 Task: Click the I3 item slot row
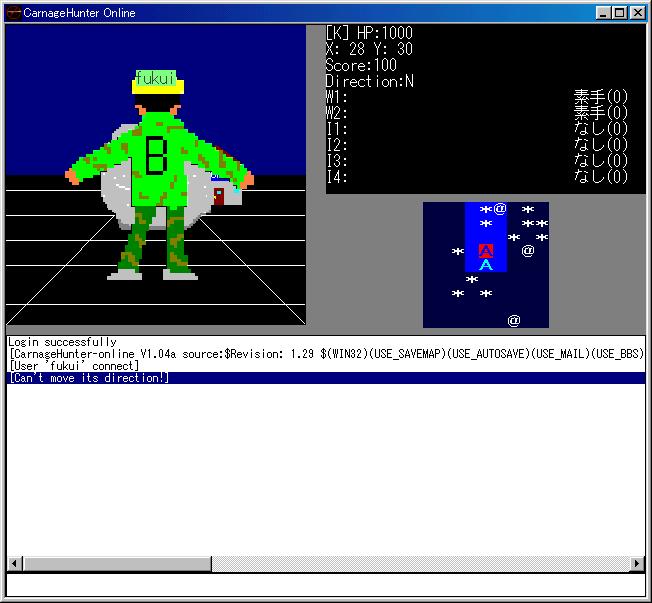click(477, 161)
